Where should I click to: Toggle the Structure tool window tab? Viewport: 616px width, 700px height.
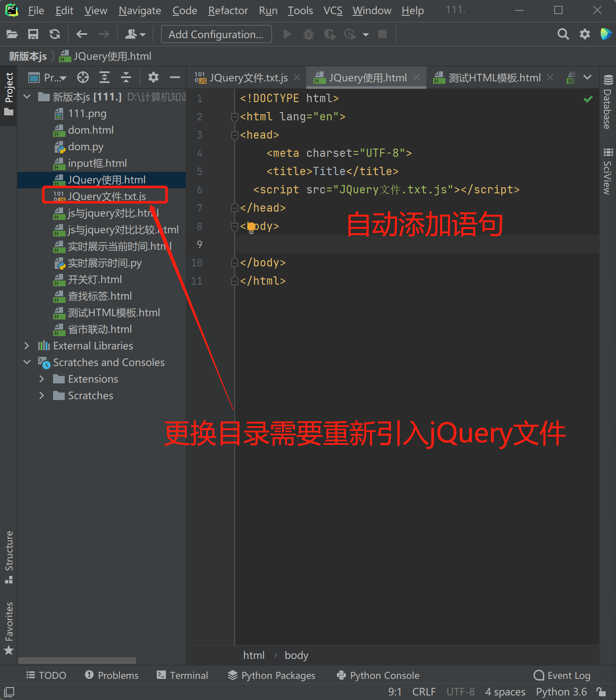9,557
